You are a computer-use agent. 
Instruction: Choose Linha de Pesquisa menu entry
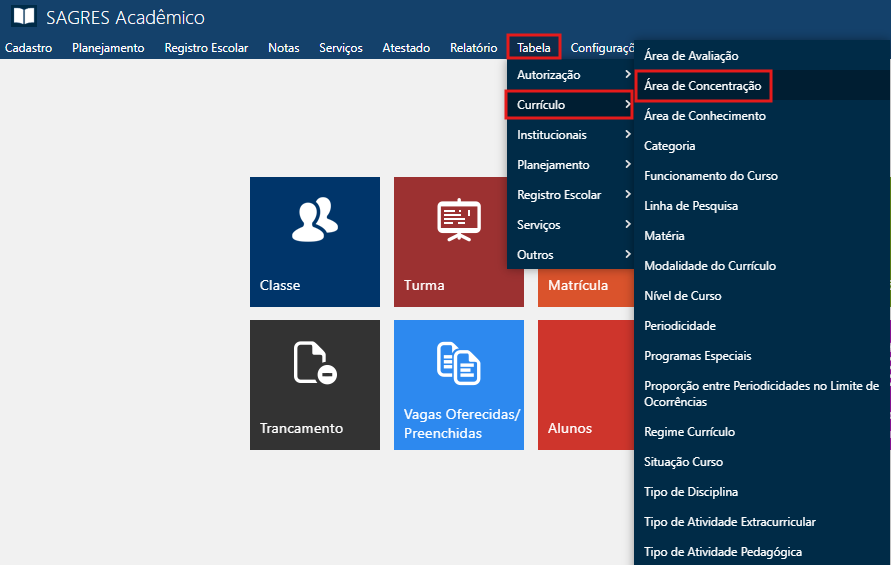pos(691,206)
